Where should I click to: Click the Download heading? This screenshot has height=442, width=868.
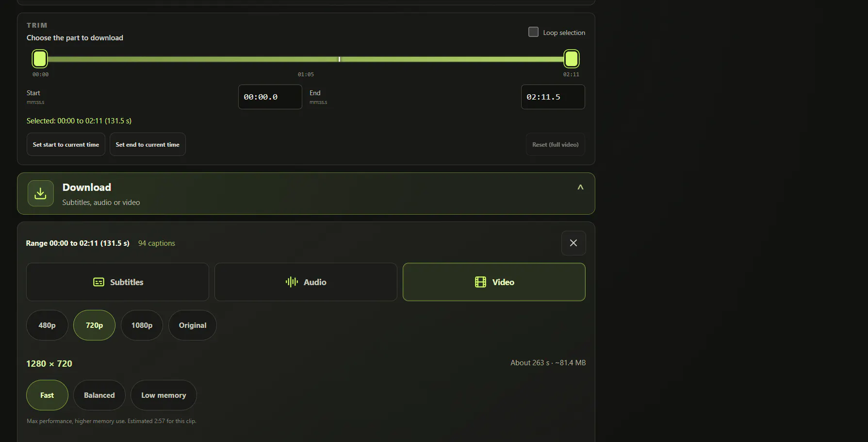coord(87,187)
